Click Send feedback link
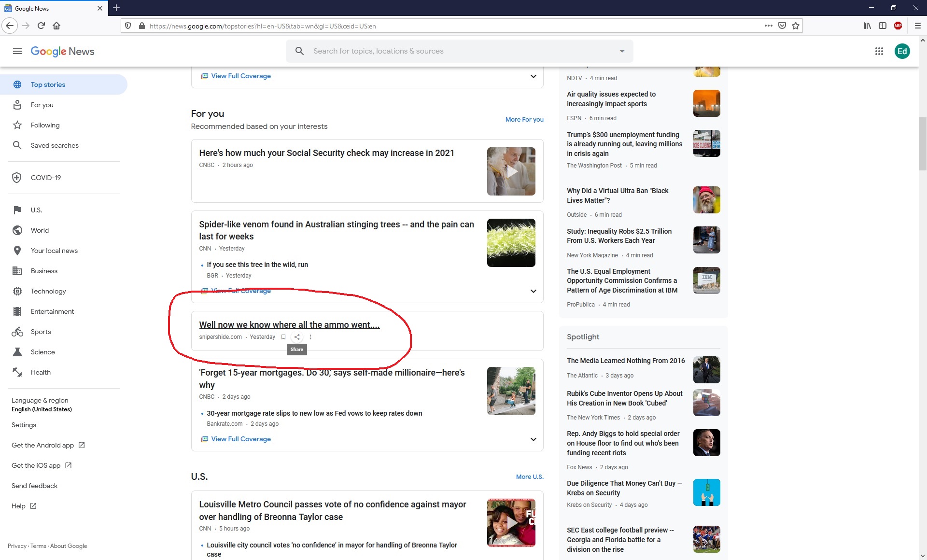This screenshot has height=560, width=927. coord(34,486)
